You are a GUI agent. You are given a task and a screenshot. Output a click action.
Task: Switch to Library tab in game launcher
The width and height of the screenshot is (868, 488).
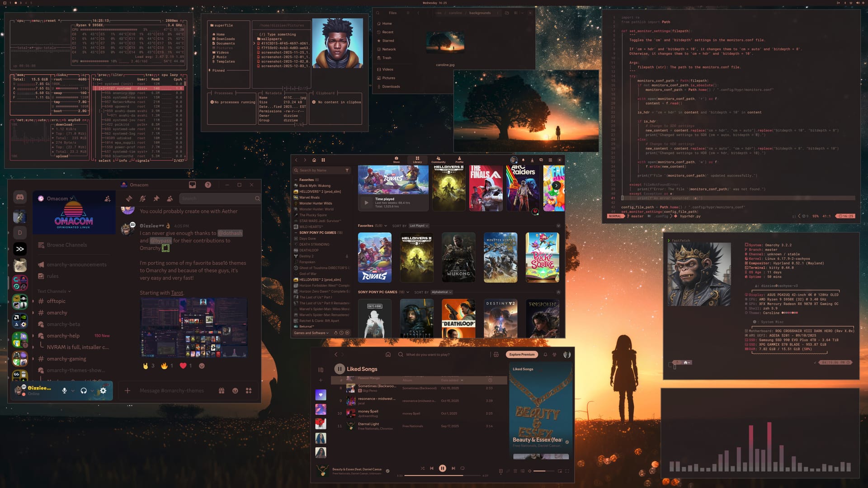[417, 160]
